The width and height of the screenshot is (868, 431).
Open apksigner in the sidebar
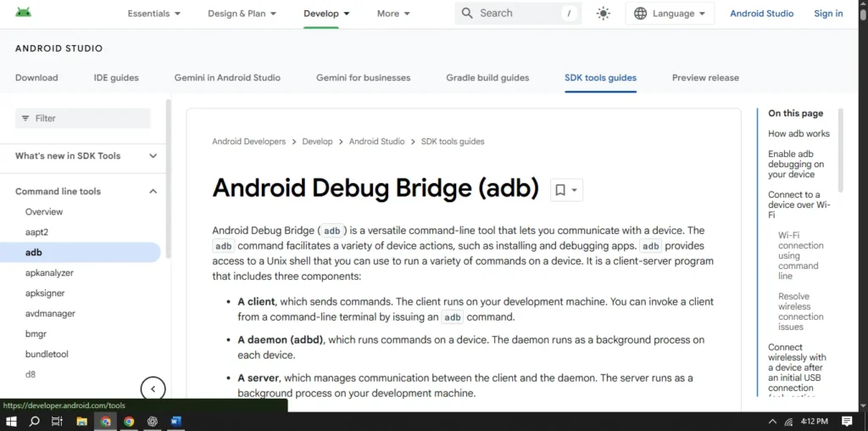pyautogui.click(x=45, y=293)
